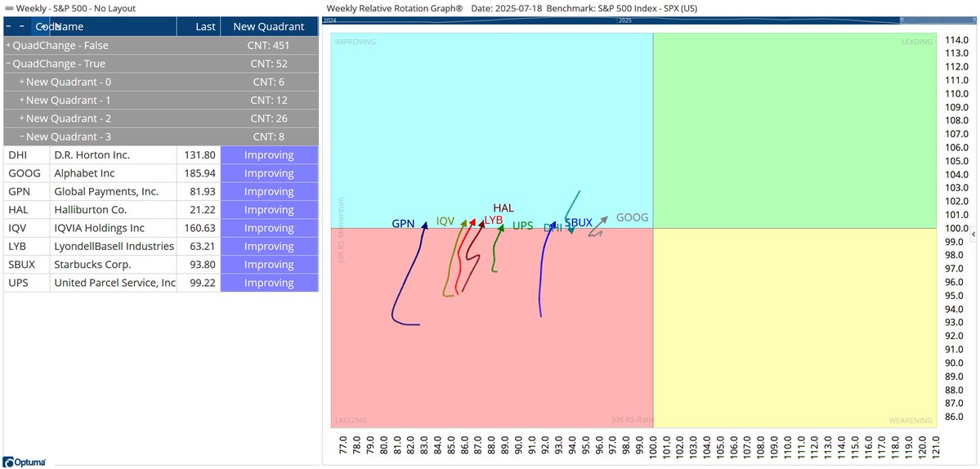Click CNT: 451 in the QuadChange - False row
The width and height of the screenshot is (980, 469).
(270, 46)
